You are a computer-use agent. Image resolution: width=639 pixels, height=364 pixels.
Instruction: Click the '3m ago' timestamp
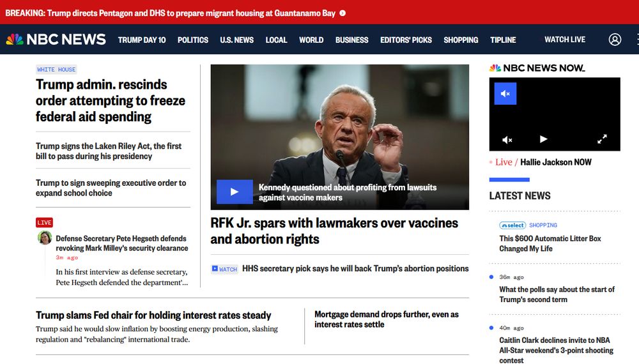tap(67, 258)
